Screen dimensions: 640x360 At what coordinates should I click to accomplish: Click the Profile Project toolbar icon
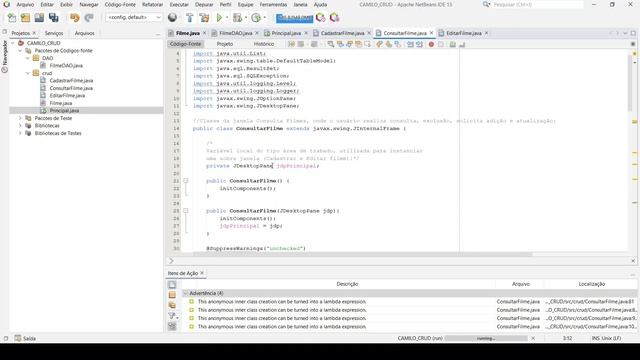pos(256,18)
